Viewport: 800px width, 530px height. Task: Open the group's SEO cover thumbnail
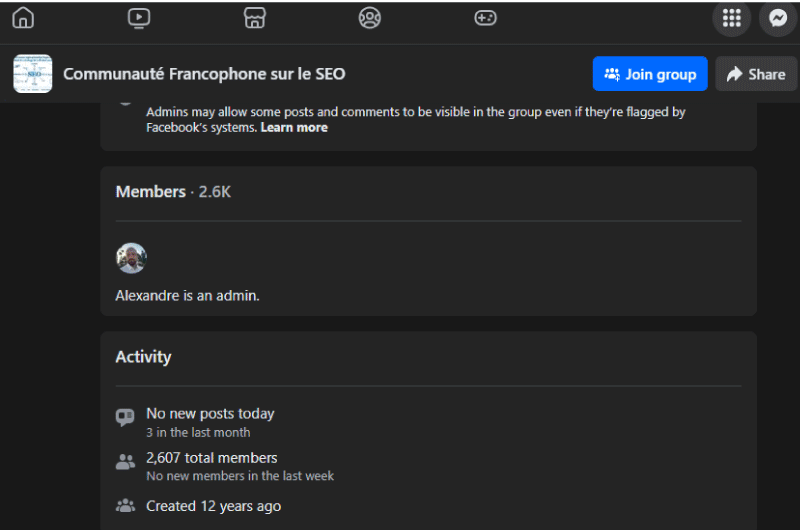tap(33, 74)
